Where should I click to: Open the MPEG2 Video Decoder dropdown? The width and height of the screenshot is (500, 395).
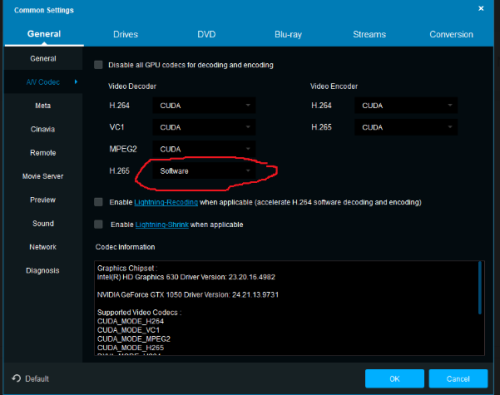[x=204, y=149]
